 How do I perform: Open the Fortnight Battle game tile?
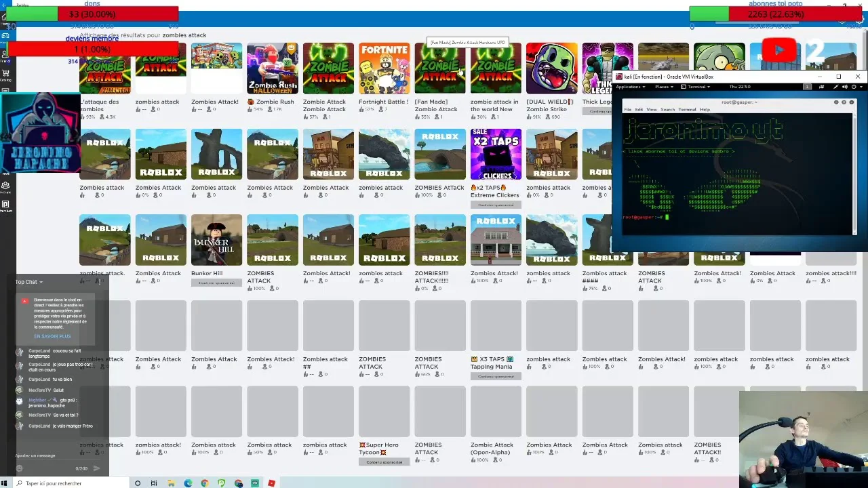click(384, 68)
